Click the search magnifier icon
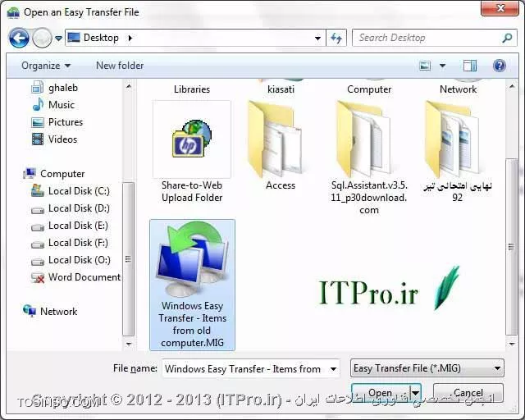Viewport: 525px width, 420px height. click(507, 38)
